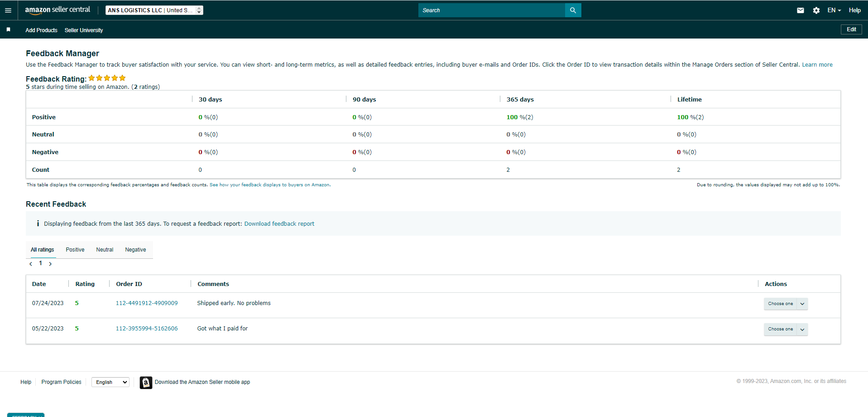Click the info icon in feedback notice

pos(38,223)
